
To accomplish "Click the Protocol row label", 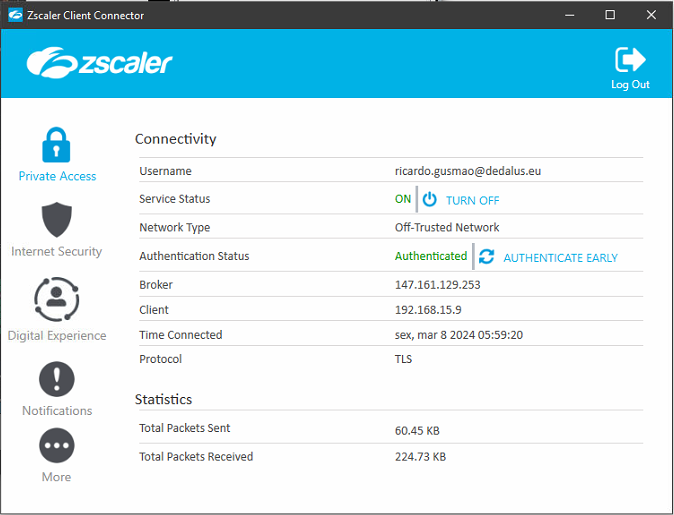I will click(x=160, y=359).
